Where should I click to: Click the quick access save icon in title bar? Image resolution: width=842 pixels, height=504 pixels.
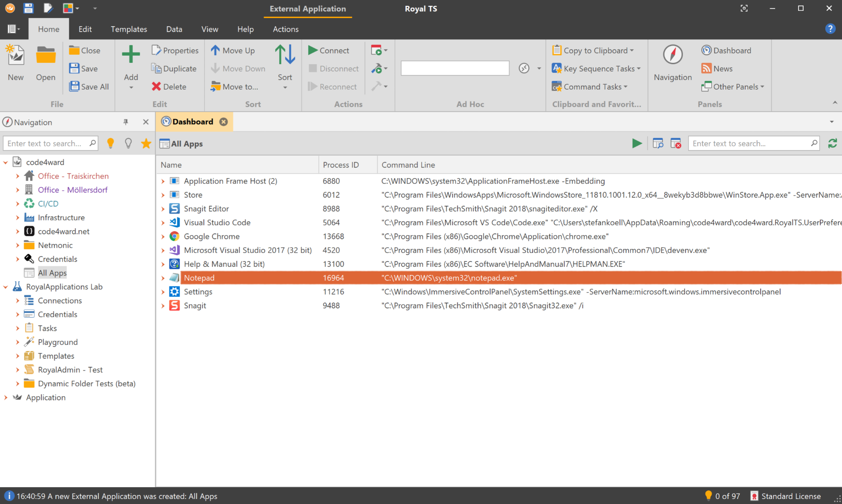click(29, 8)
